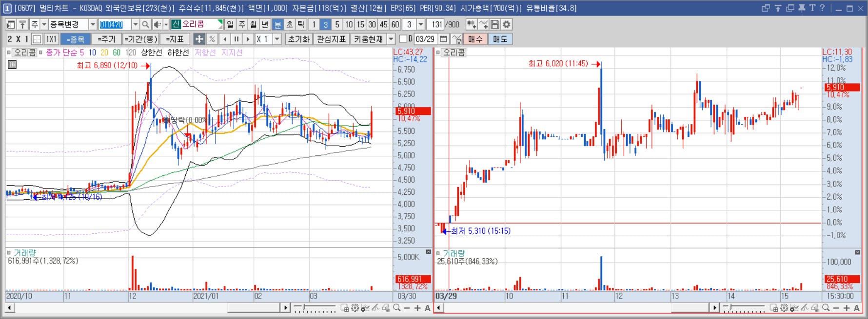Click the line chart tool icon before save icon

click(x=483, y=24)
